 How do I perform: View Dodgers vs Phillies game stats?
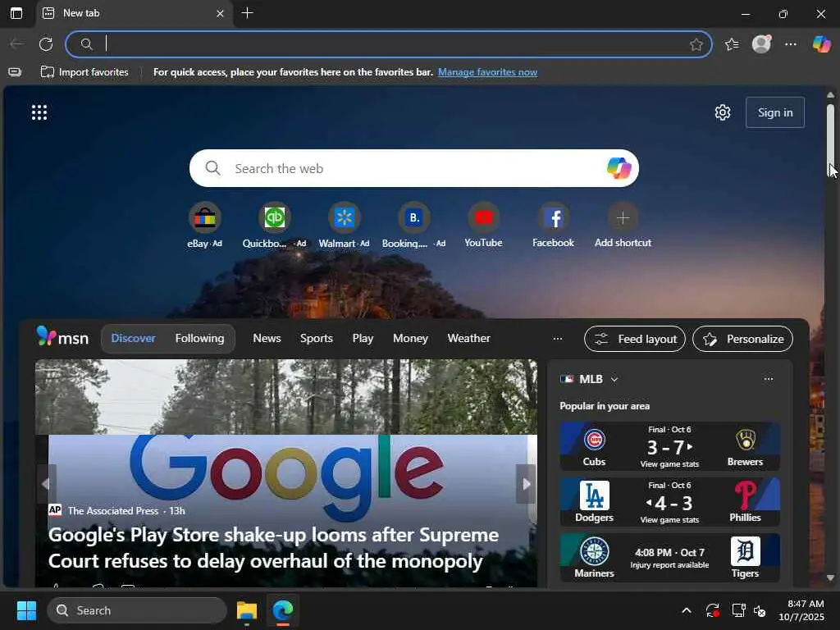tap(669, 519)
